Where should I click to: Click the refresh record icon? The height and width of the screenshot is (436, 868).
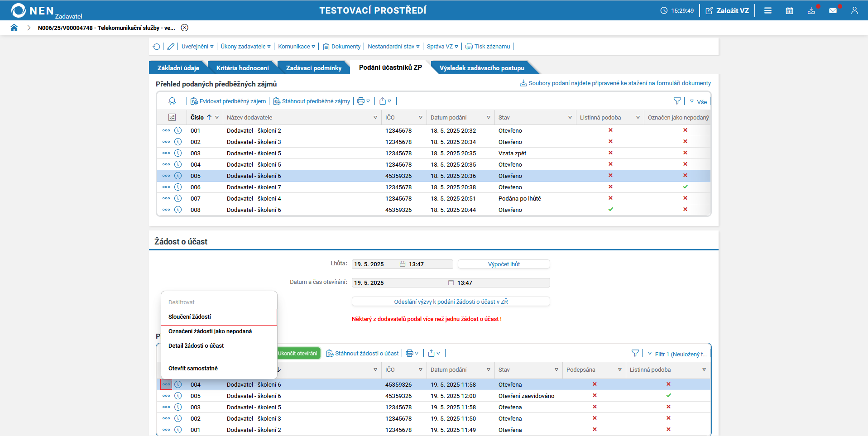[x=157, y=47]
